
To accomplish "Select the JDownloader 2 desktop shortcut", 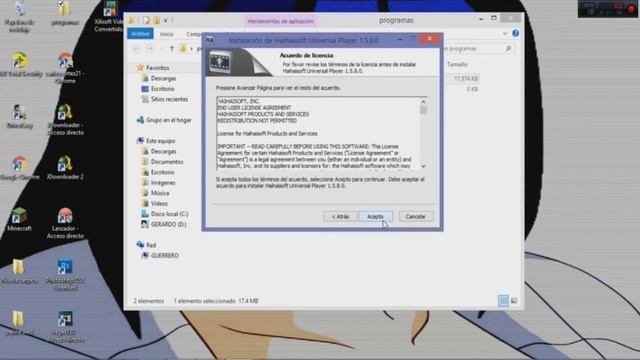I will [65, 168].
